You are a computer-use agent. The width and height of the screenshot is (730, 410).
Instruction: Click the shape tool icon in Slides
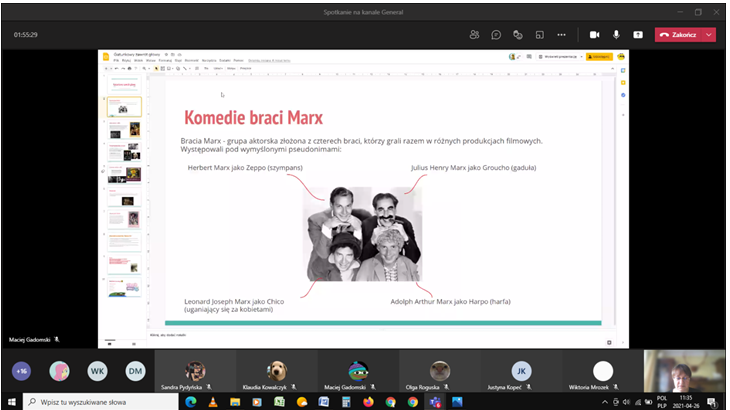178,68
